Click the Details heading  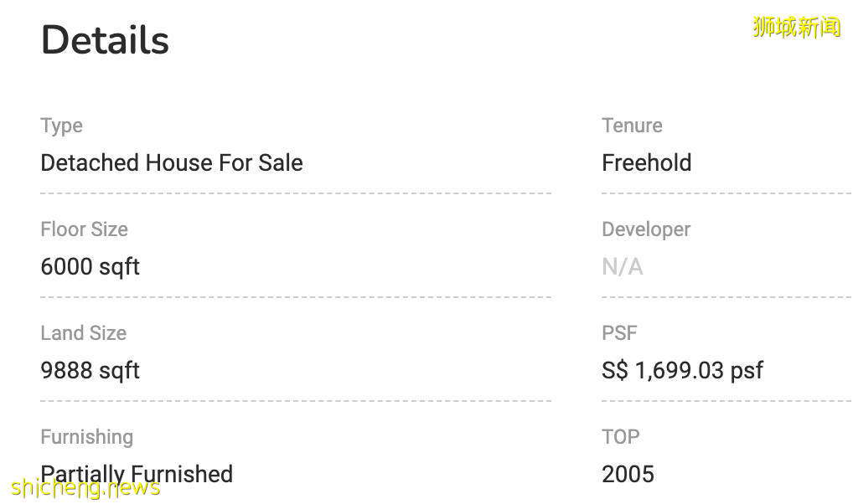(x=105, y=40)
